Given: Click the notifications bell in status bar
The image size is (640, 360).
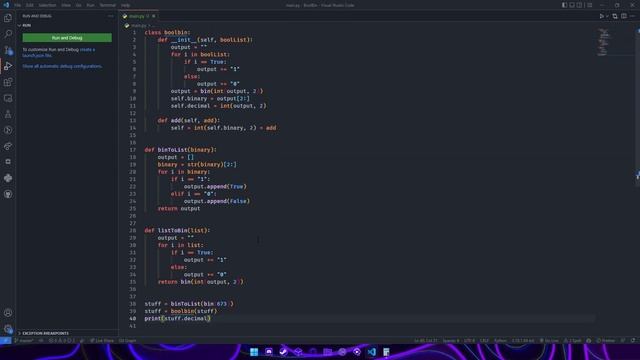Looking at the screenshot, I should tap(633, 340).
